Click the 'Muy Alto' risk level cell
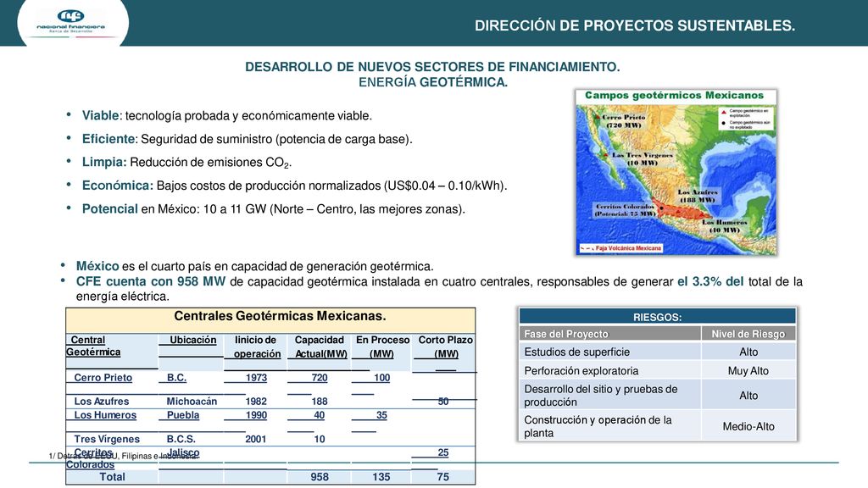Screen dimensions: 868x488 click(748, 371)
